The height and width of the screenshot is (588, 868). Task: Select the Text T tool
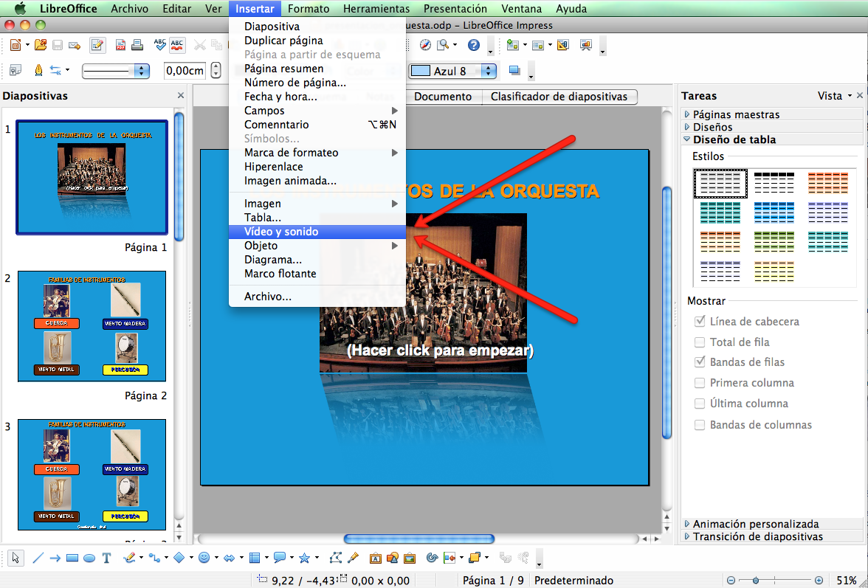pos(106,558)
